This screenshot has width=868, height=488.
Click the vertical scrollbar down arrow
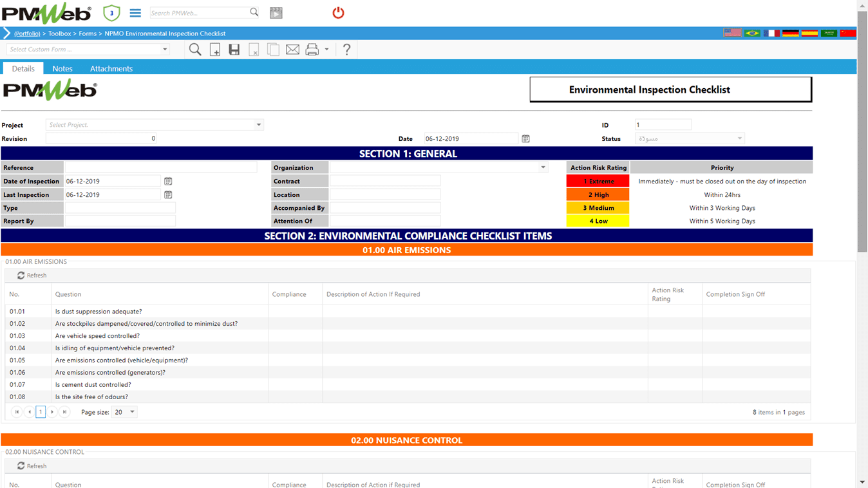pos(862,482)
